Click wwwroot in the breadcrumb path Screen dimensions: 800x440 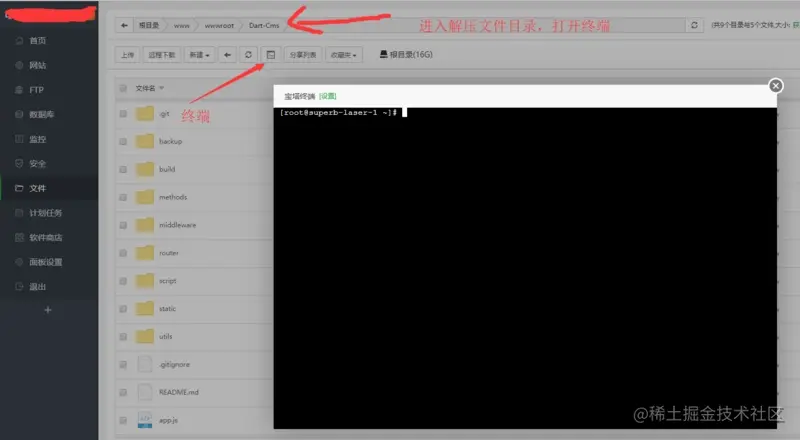pyautogui.click(x=219, y=25)
